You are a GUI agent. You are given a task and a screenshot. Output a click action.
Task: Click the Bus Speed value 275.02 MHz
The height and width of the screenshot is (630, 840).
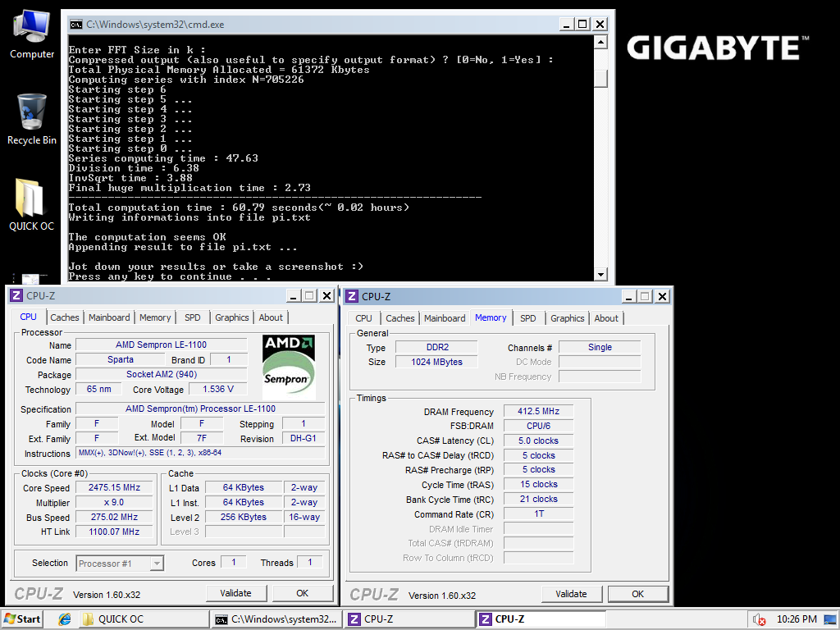tap(114, 517)
